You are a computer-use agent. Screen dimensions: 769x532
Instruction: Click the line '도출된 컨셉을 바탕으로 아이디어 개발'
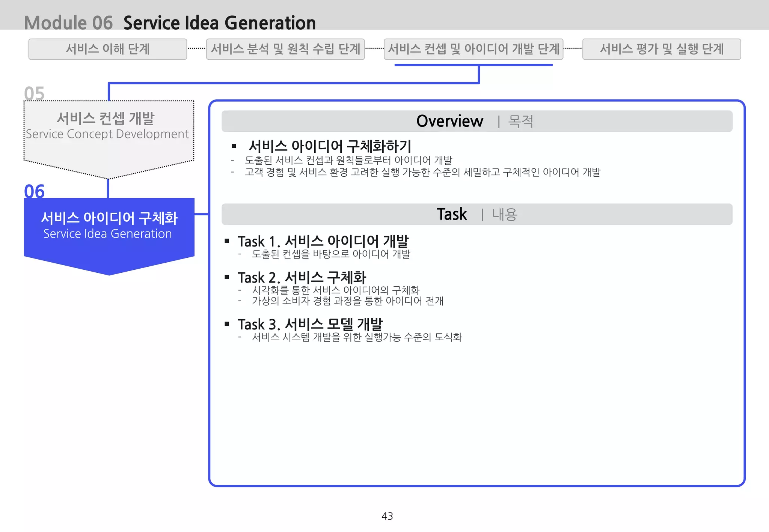click(x=331, y=254)
